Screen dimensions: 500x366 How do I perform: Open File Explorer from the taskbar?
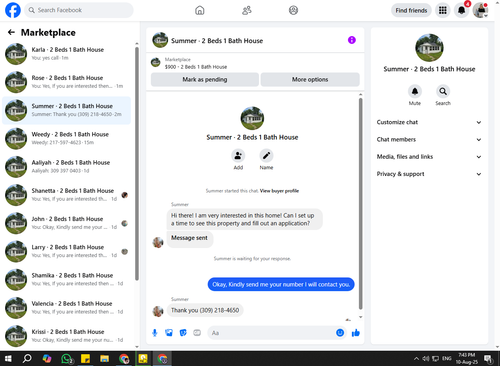[x=105, y=359]
